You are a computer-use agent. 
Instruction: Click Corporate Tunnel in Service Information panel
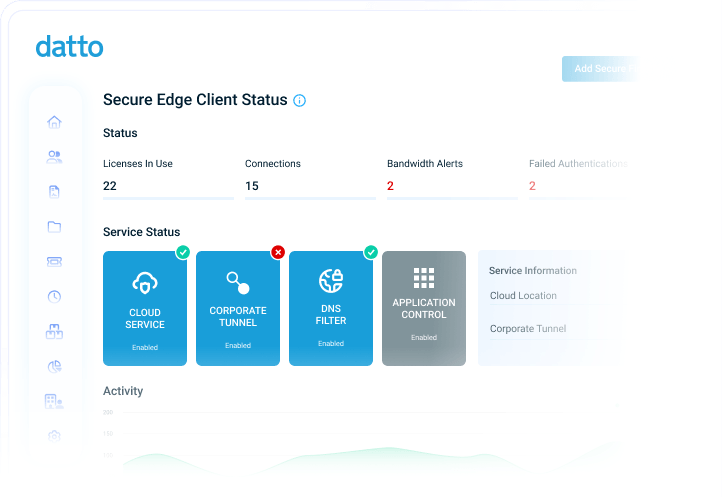[528, 329]
